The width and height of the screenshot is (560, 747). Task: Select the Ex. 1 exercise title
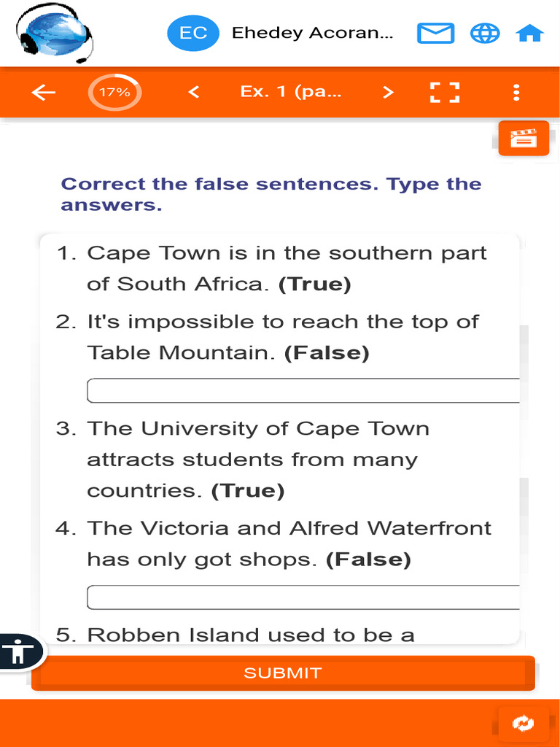coord(290,92)
